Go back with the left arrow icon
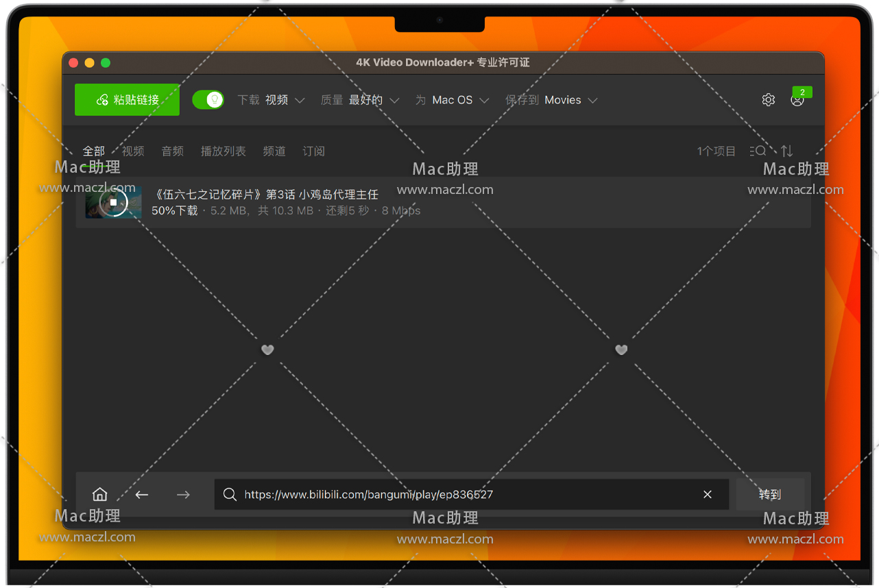This screenshot has width=879, height=588. pos(142,494)
